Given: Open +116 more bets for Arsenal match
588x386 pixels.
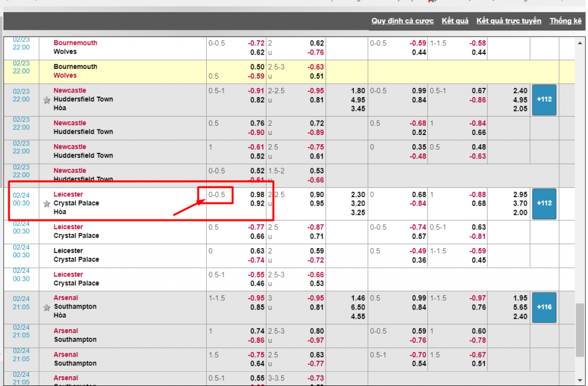Looking at the screenshot, I should 544,307.
